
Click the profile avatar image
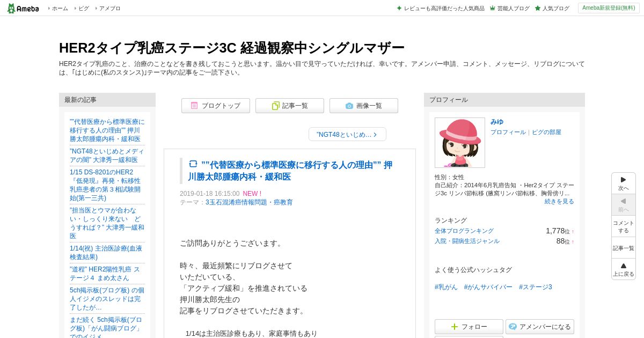click(x=460, y=143)
